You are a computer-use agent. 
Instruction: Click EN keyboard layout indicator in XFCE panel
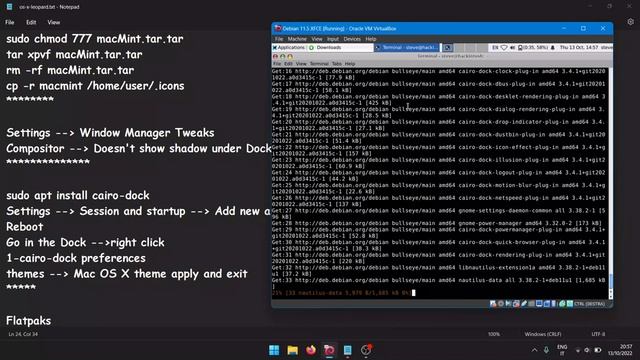point(495,48)
